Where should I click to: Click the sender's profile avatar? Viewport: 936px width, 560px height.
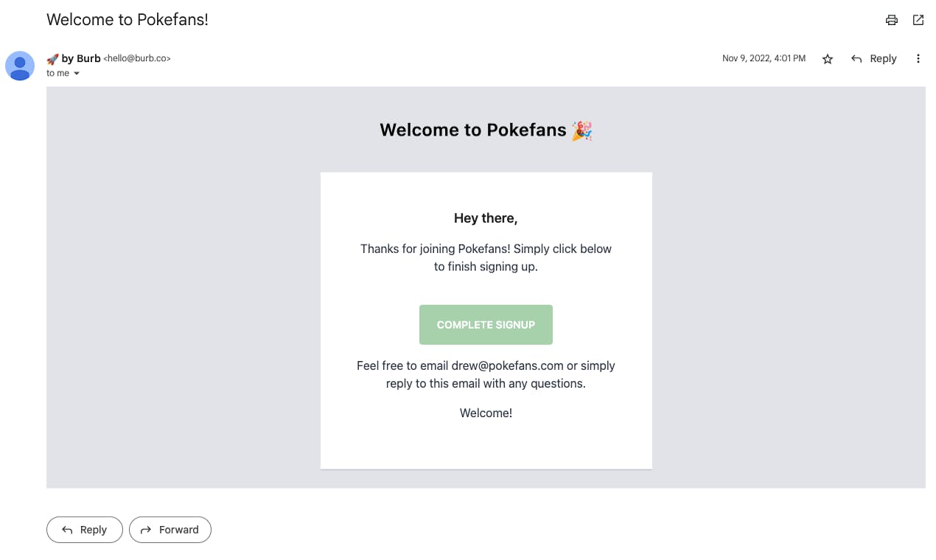pos(20,66)
